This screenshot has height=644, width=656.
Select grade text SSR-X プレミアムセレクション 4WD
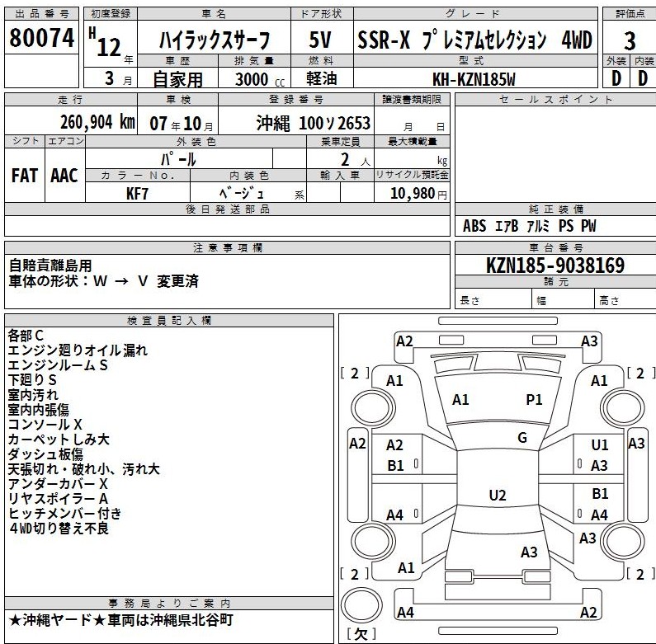[x=474, y=40]
